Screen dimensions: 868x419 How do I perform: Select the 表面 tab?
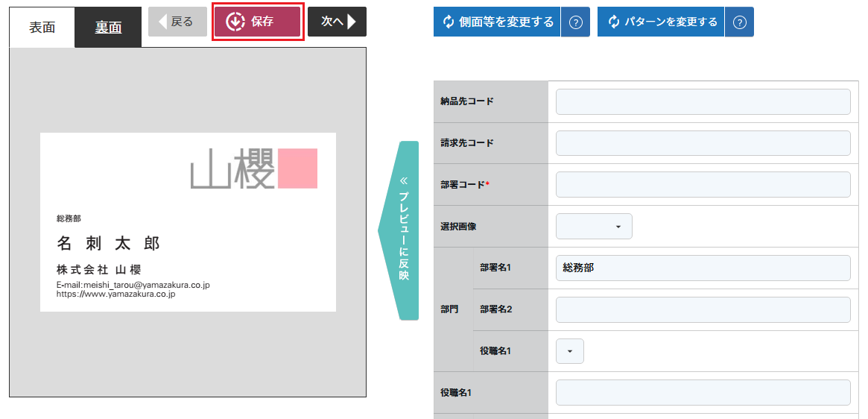point(42,28)
